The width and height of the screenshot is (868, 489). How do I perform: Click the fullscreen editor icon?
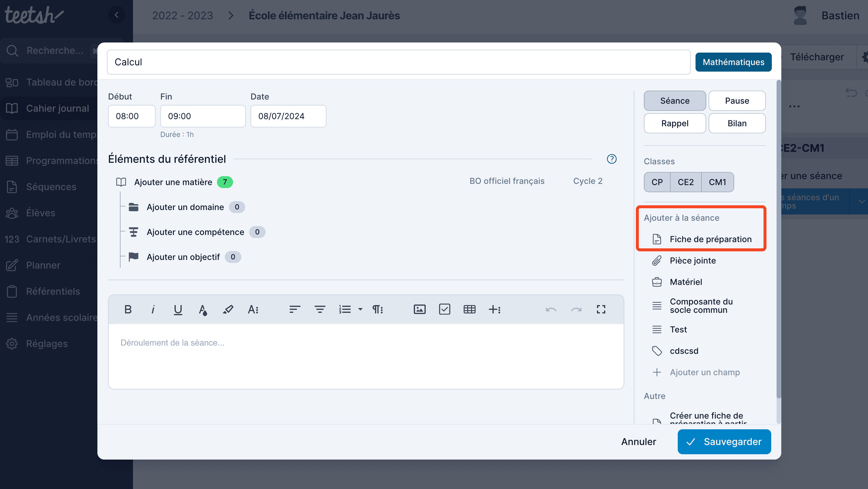pyautogui.click(x=601, y=309)
